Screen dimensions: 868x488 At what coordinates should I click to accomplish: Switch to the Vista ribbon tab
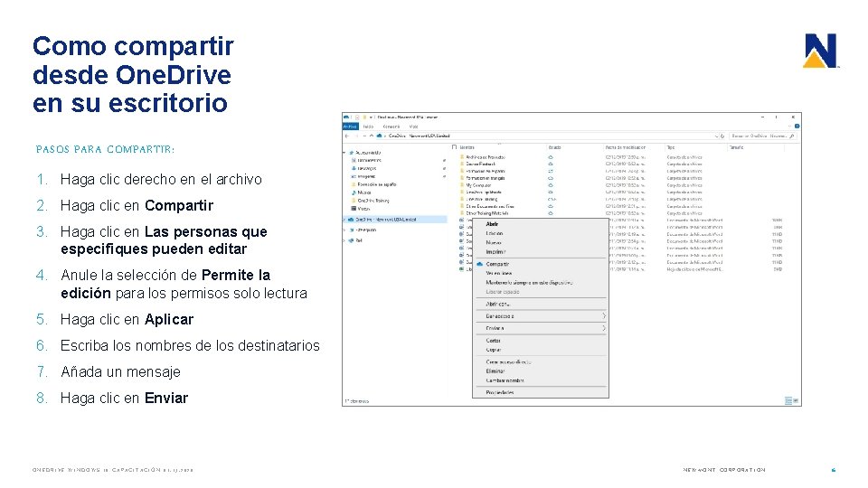tap(413, 127)
